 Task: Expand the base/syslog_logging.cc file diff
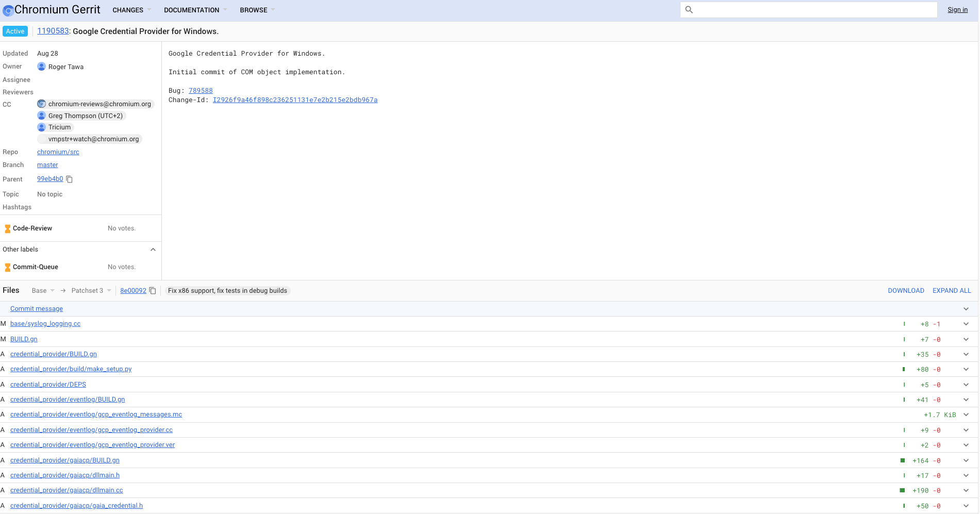pyautogui.click(x=966, y=324)
